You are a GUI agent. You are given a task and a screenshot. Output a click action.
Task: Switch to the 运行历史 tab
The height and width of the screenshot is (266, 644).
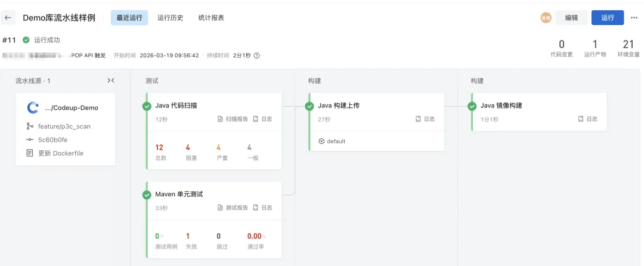click(170, 18)
